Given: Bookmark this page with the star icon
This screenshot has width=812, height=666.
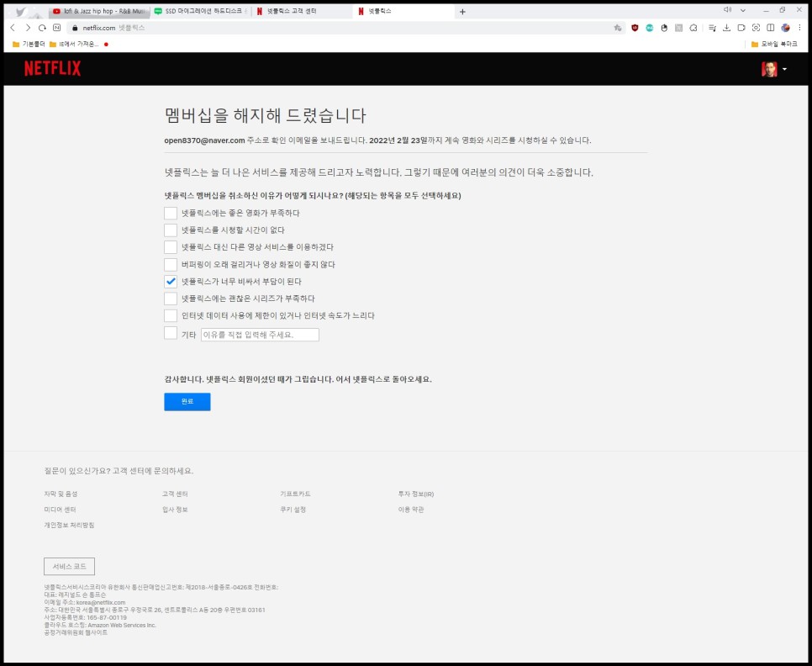Looking at the screenshot, I should click(617, 28).
